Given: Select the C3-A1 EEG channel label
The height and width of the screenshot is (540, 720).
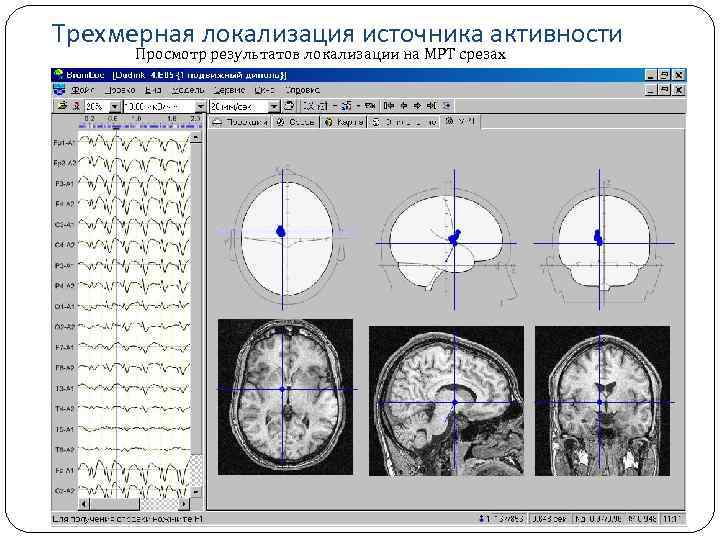Looking at the screenshot, I should (64, 225).
